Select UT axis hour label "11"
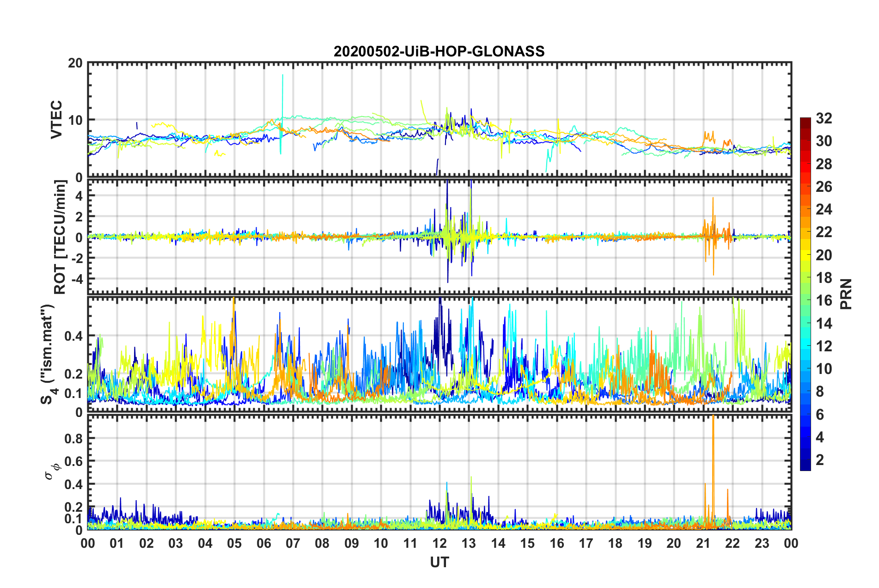879x588 pixels. point(410,543)
